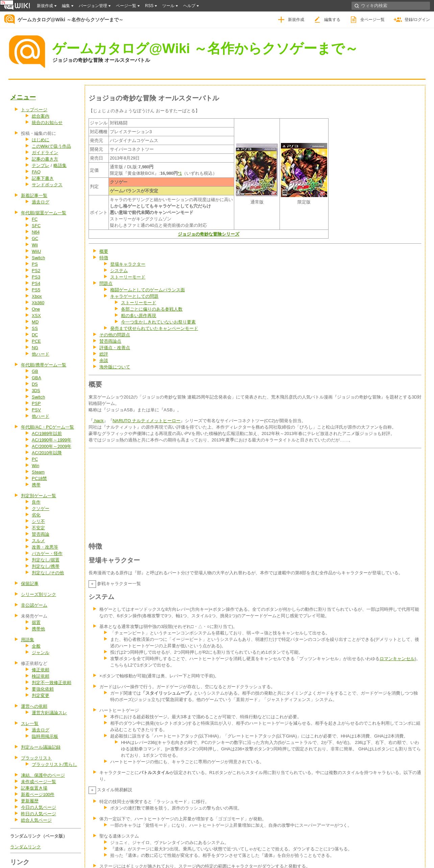434x868 pixels.
Task: Open the バージョン管理 dropdown menu
Action: (95, 6)
